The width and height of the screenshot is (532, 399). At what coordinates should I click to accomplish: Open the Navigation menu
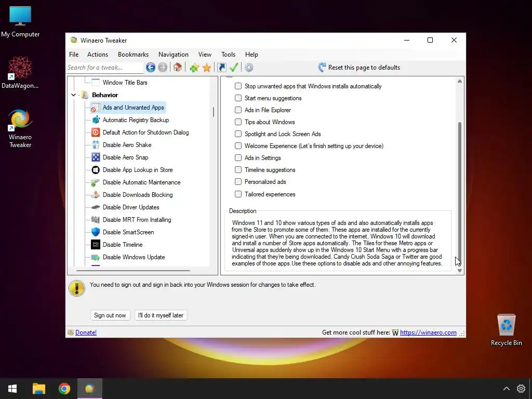pyautogui.click(x=174, y=54)
